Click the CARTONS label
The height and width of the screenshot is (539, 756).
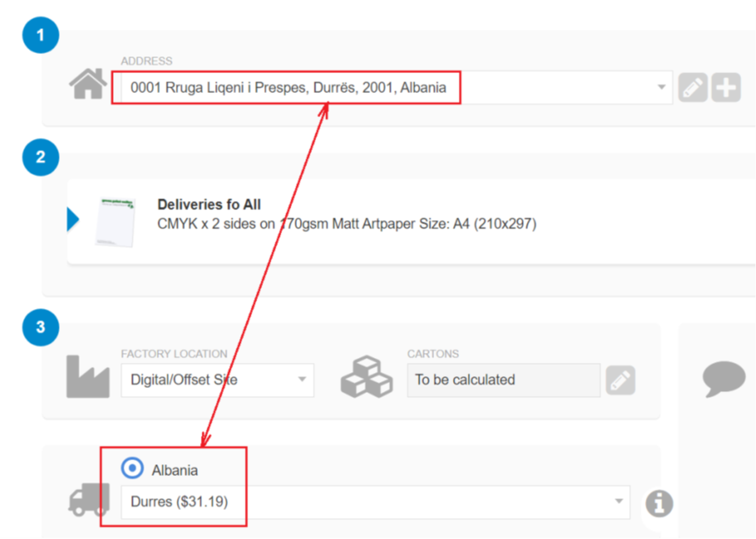pos(433,354)
